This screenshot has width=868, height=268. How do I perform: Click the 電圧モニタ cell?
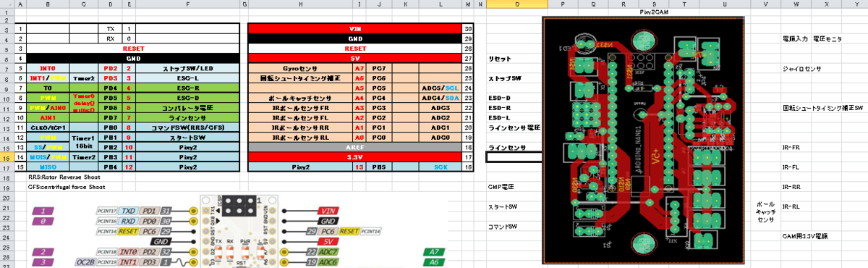(x=827, y=38)
